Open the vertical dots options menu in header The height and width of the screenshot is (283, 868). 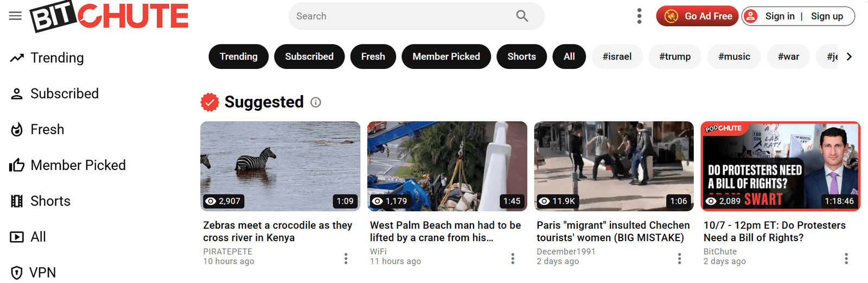coord(639,16)
